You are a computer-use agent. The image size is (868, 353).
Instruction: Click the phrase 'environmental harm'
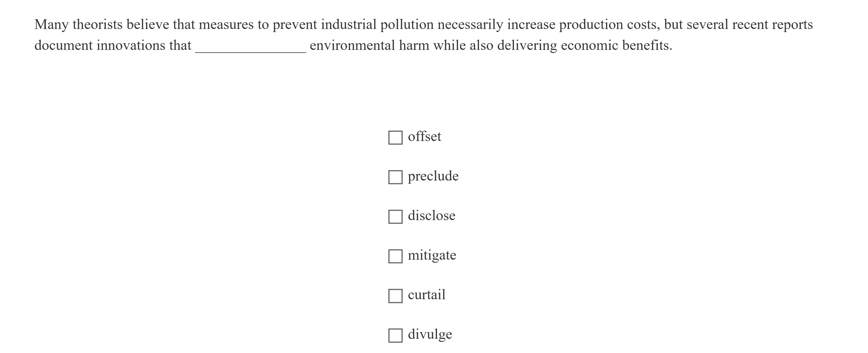click(369, 45)
